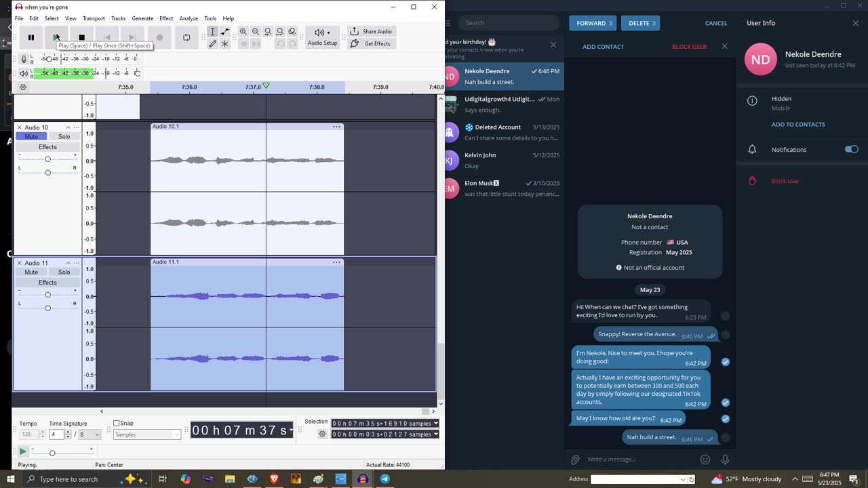Select the Selection (I-beam) tool

[x=213, y=32]
